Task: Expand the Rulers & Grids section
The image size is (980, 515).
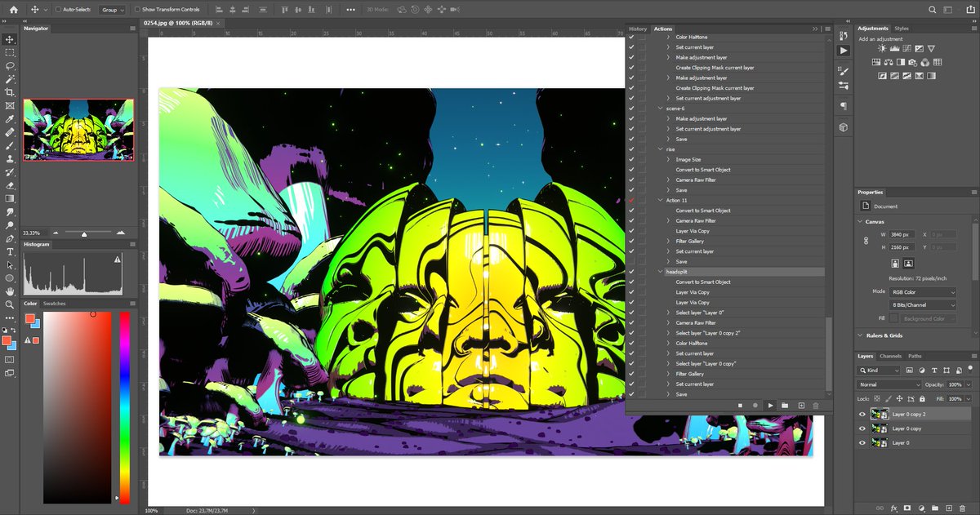Action: coord(862,335)
